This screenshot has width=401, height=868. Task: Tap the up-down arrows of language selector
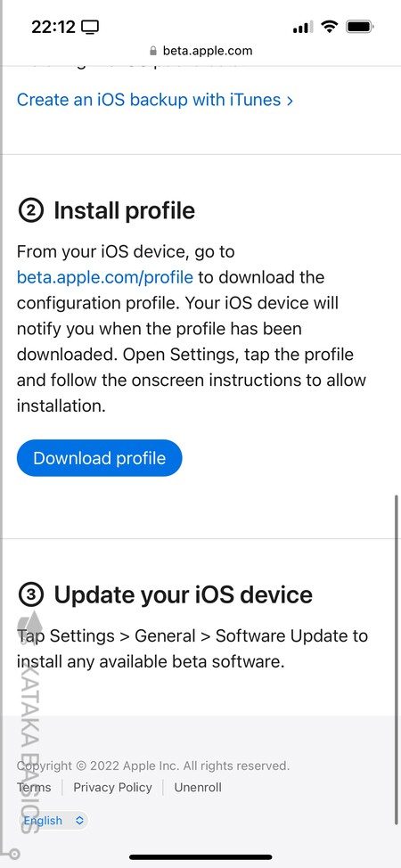[x=79, y=821]
